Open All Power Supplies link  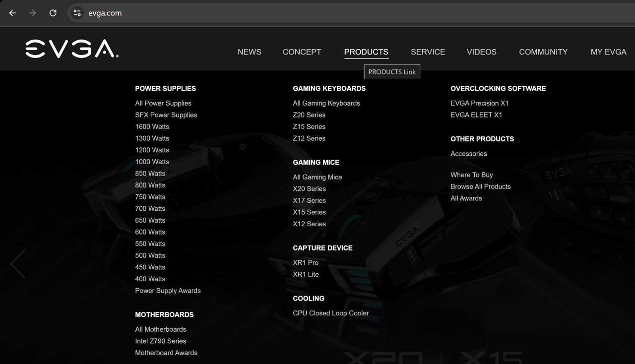163,103
